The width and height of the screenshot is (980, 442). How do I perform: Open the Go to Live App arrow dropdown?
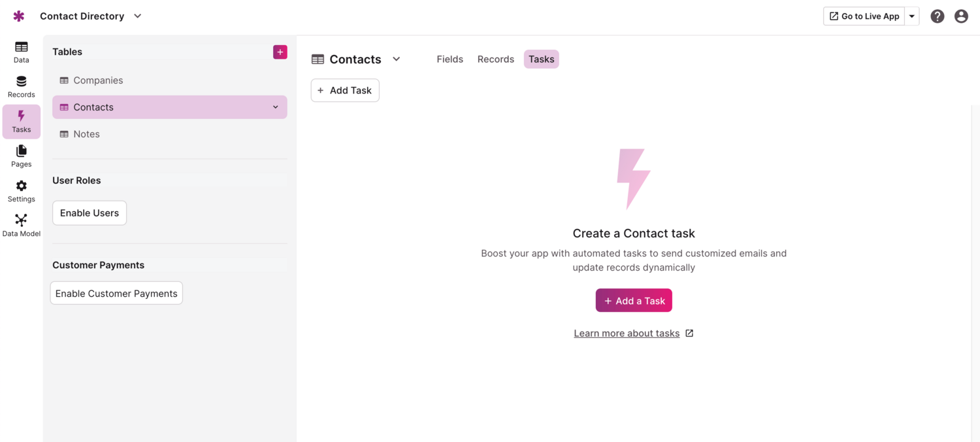pyautogui.click(x=912, y=16)
